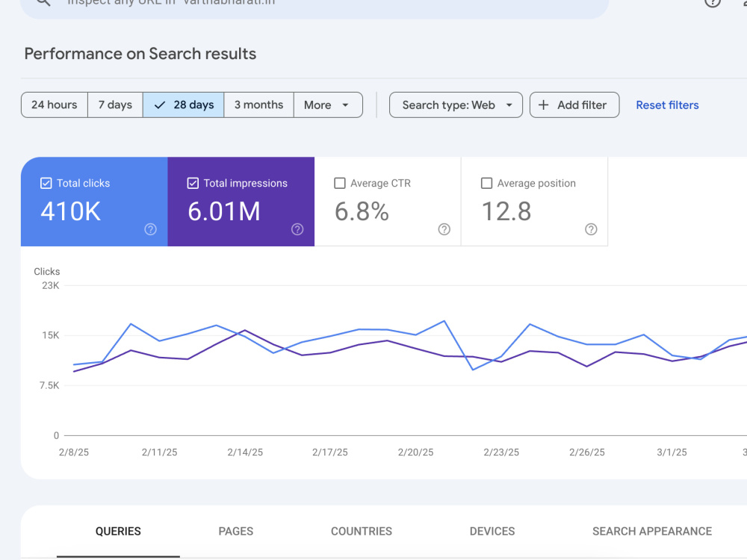747x560 pixels.
Task: Open the Search type: Web dropdown
Action: [456, 105]
